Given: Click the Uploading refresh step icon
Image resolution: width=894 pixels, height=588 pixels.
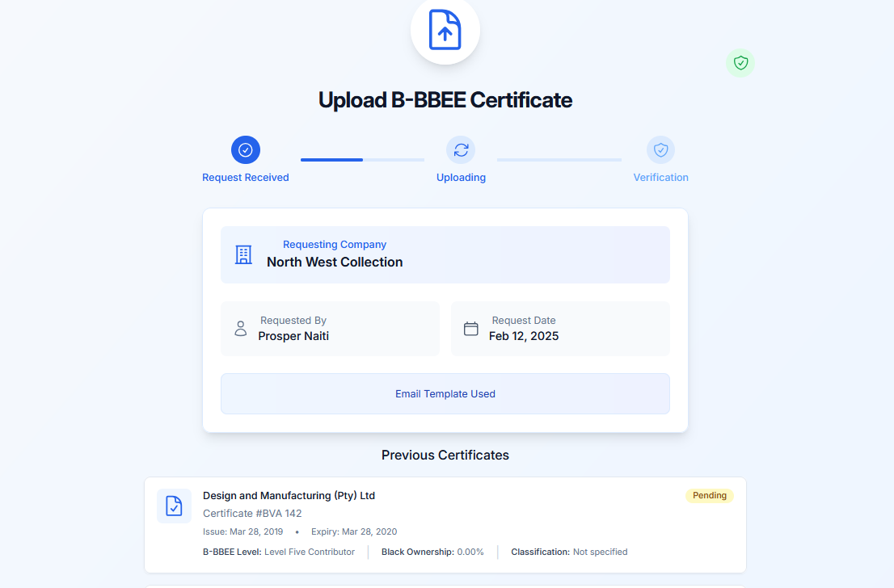Looking at the screenshot, I should tap(461, 150).
